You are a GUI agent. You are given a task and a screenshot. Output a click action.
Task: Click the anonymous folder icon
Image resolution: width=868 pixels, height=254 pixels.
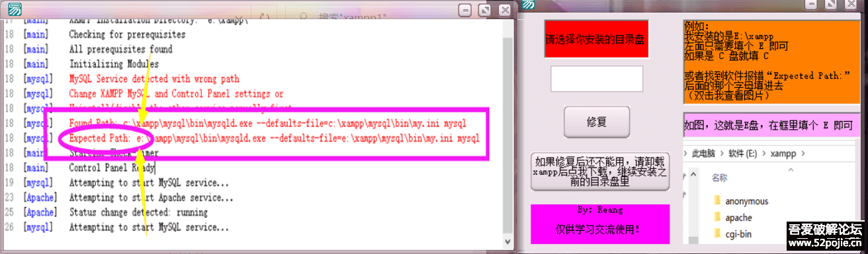pos(717,201)
